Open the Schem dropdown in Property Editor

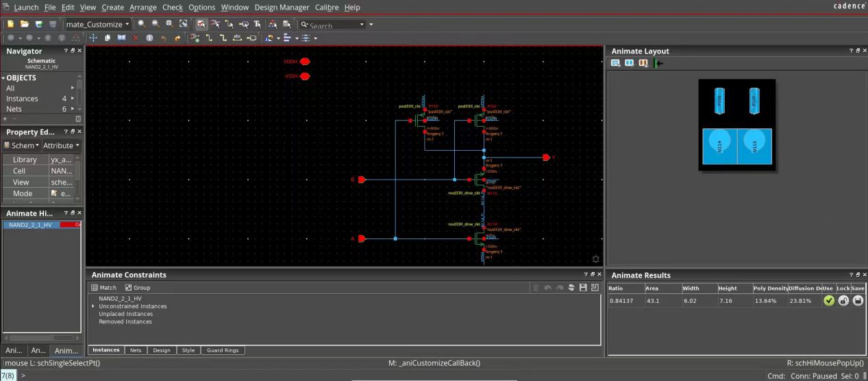[22, 145]
